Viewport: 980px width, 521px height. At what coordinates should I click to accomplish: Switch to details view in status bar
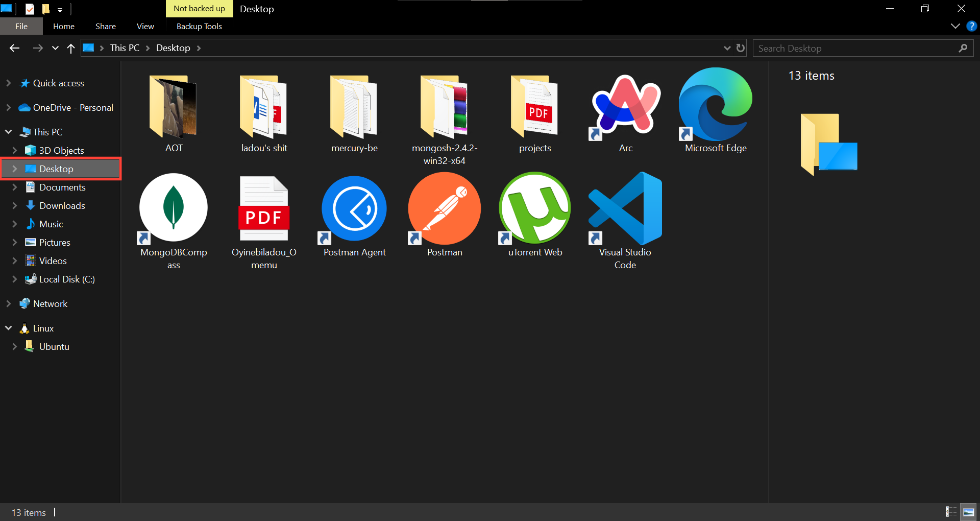pos(951,512)
